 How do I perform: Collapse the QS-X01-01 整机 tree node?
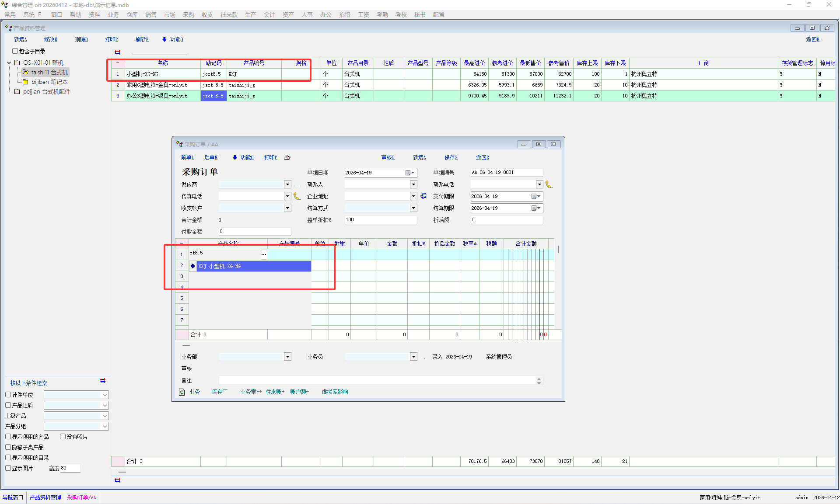pyautogui.click(x=9, y=63)
